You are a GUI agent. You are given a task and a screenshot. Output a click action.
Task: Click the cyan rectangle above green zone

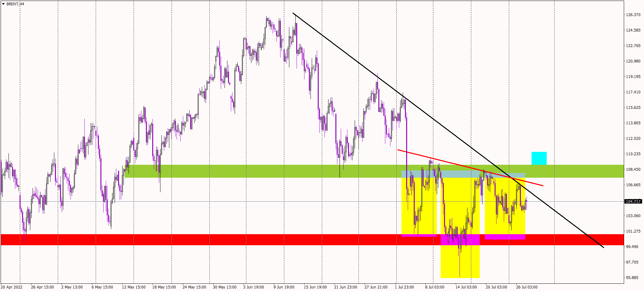click(x=539, y=158)
